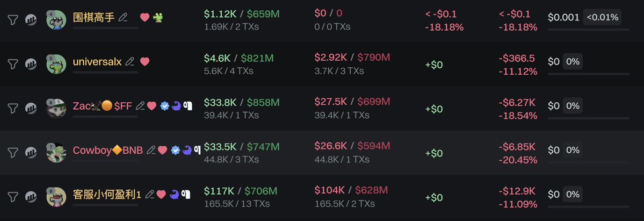This screenshot has width=644, height=221.
Task: Click the filter funnel for Zac $FF row
Action: 13,108
